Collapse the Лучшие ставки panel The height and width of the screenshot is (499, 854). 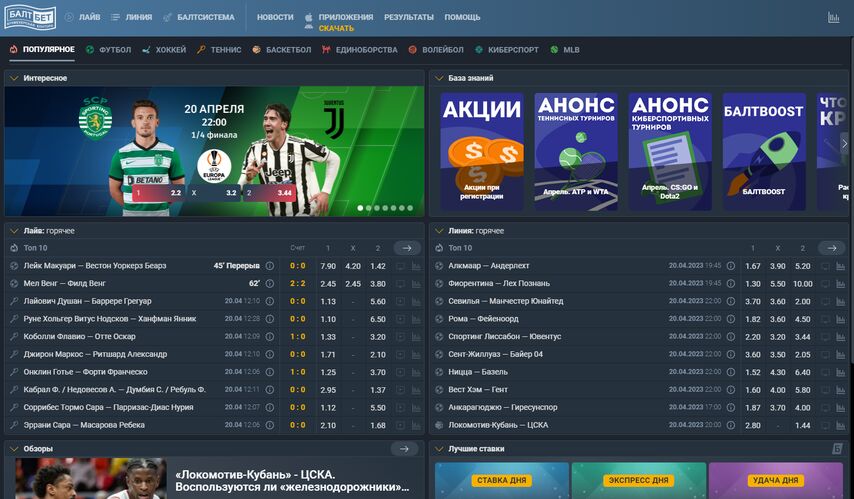click(439, 449)
